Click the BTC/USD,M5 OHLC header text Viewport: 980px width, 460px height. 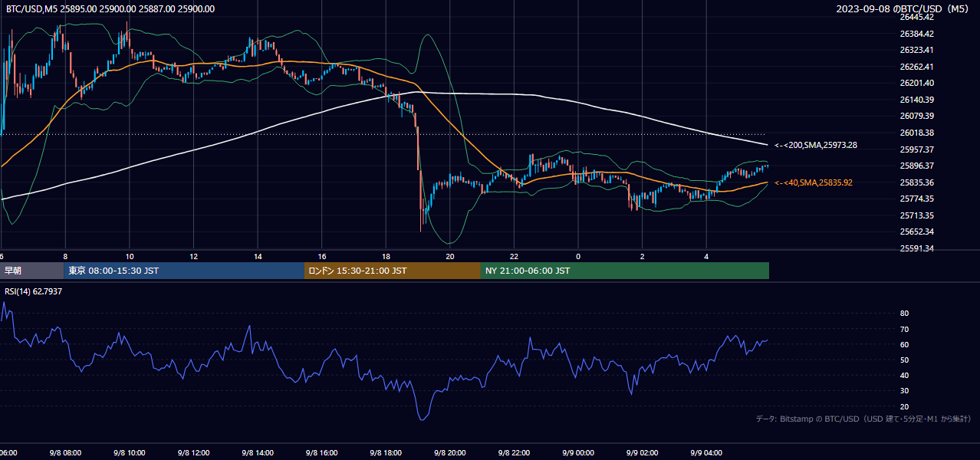pyautogui.click(x=110, y=9)
